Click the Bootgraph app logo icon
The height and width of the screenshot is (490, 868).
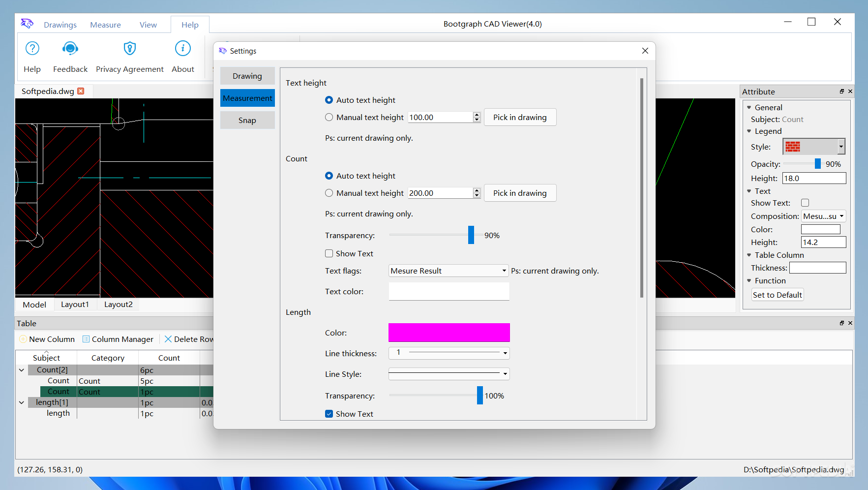click(x=27, y=23)
